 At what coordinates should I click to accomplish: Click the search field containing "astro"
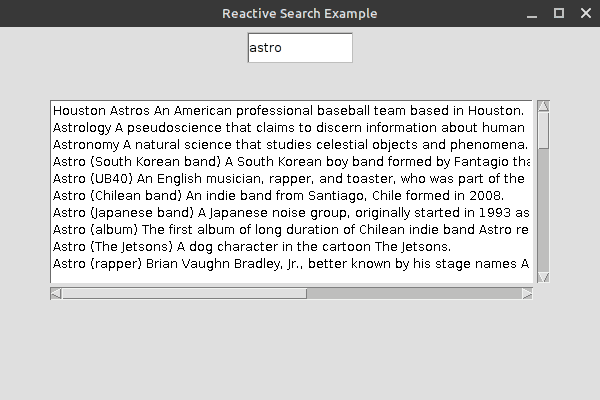pyautogui.click(x=300, y=48)
